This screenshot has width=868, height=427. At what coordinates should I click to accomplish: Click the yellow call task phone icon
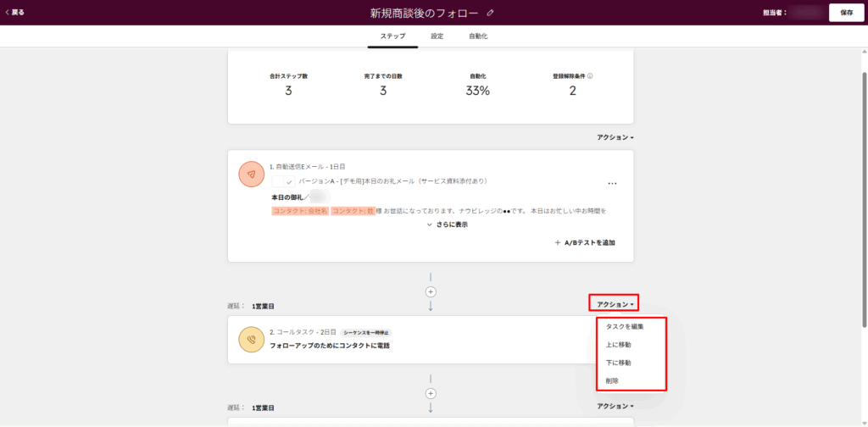[251, 340]
